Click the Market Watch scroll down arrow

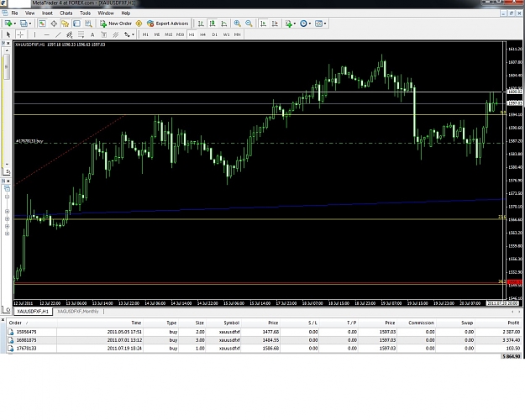[x=7, y=164]
